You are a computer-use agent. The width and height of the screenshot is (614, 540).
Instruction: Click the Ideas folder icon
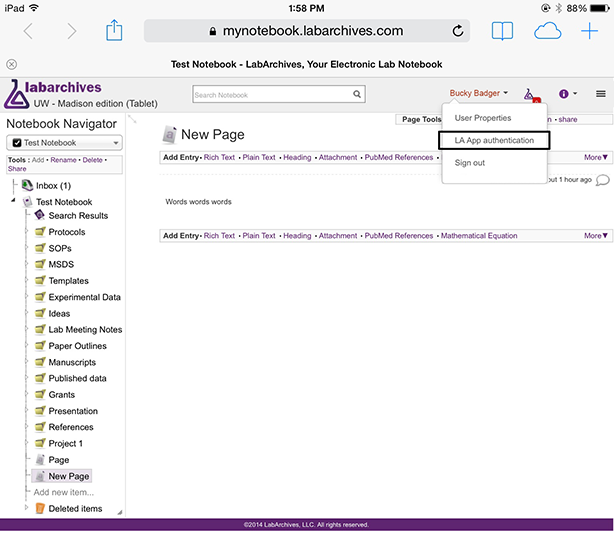(40, 313)
